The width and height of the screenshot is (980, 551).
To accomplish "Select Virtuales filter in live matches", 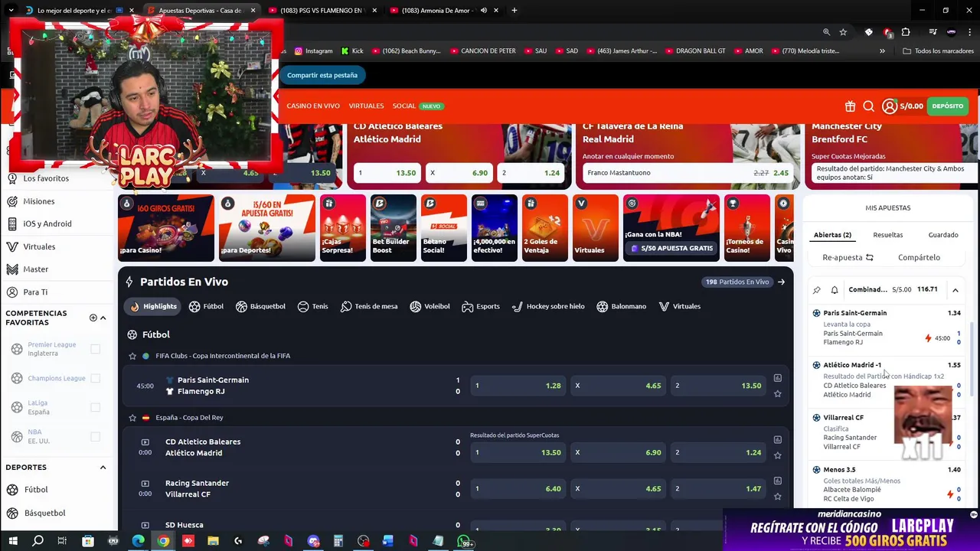I will point(679,306).
